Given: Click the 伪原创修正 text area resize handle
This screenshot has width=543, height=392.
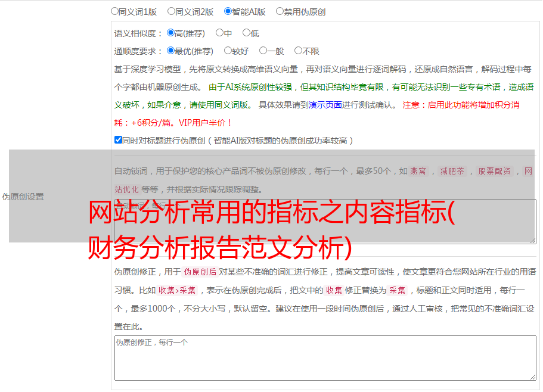Looking at the screenshot, I should click(x=533, y=377).
